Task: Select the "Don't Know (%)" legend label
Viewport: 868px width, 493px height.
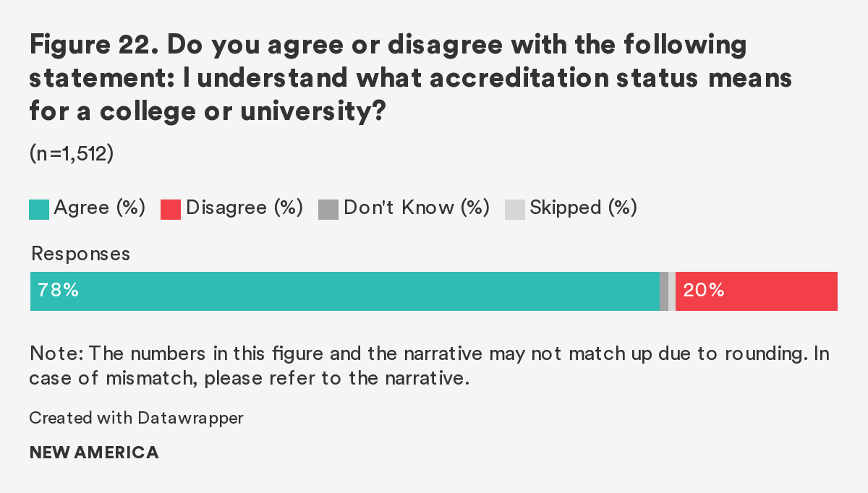Action: pyautogui.click(x=416, y=208)
